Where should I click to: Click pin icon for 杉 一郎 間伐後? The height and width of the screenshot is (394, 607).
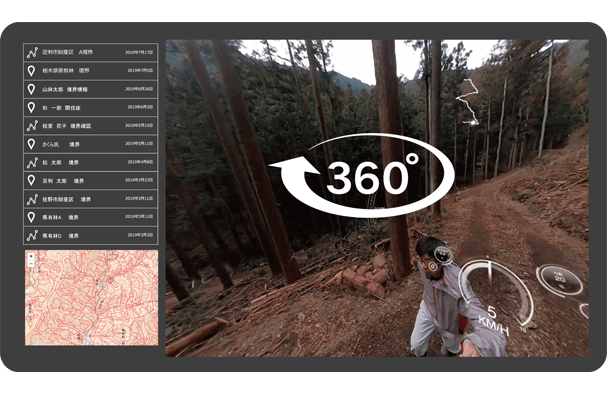click(31, 108)
